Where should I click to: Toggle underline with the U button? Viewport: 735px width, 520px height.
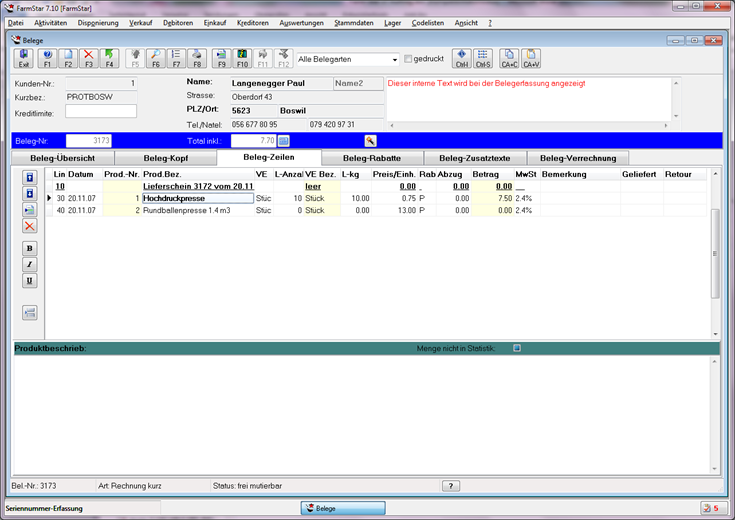[30, 281]
